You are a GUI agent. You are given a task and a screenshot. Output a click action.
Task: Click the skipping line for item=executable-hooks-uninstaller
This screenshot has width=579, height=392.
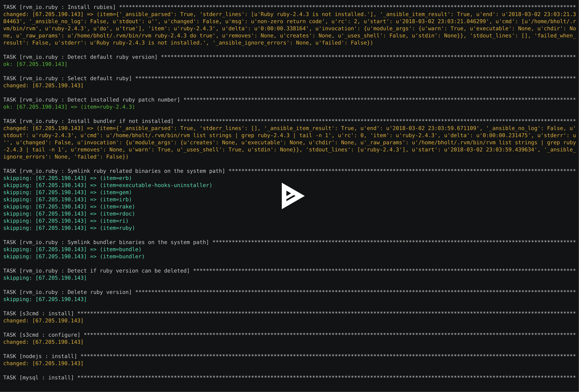108,185
